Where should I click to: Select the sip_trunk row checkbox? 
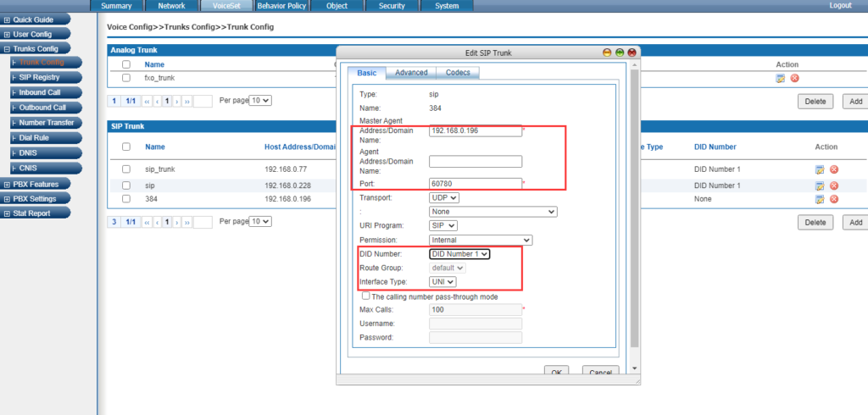(126, 169)
